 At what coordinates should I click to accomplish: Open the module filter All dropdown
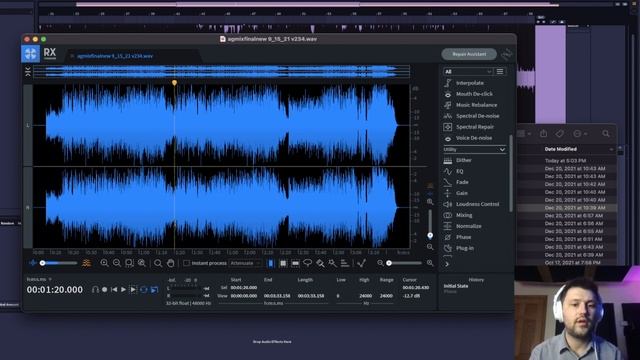[x=468, y=71]
